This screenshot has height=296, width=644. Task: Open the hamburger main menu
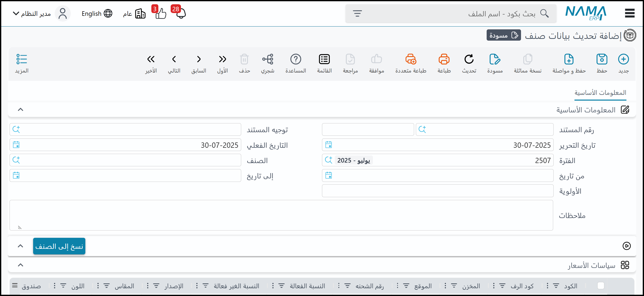(x=629, y=13)
